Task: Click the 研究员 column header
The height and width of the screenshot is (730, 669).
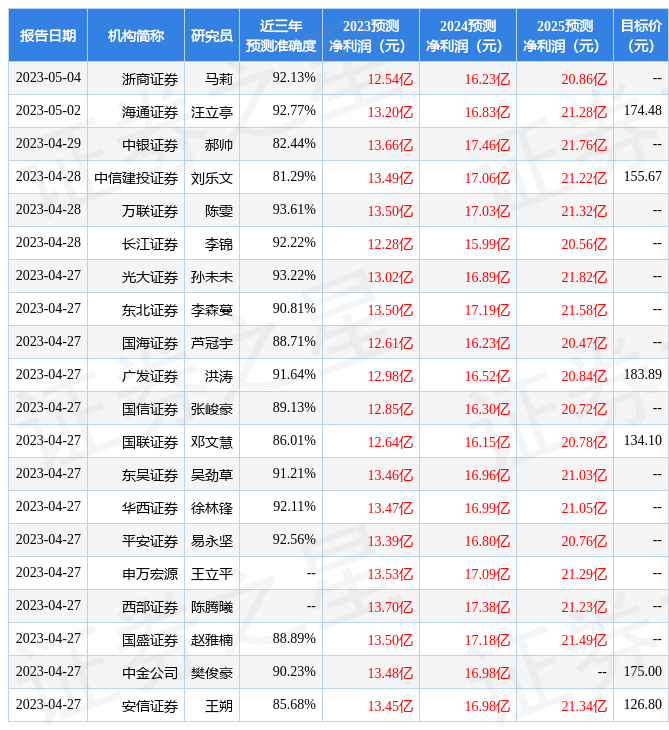Action: point(212,35)
